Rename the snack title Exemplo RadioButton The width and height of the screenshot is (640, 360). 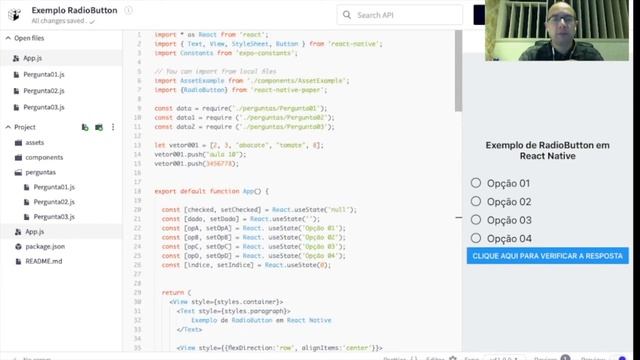[74, 10]
